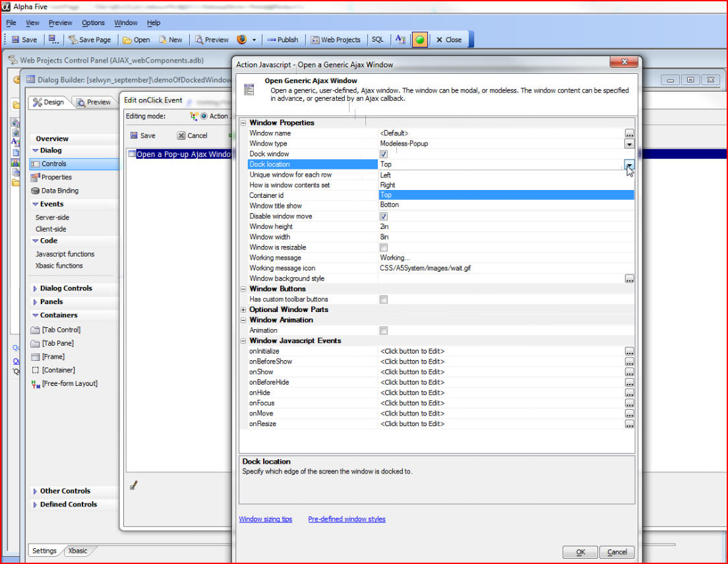Click Cancel in the Action Javascript dialog
This screenshot has height=564, width=728.
coord(617,552)
